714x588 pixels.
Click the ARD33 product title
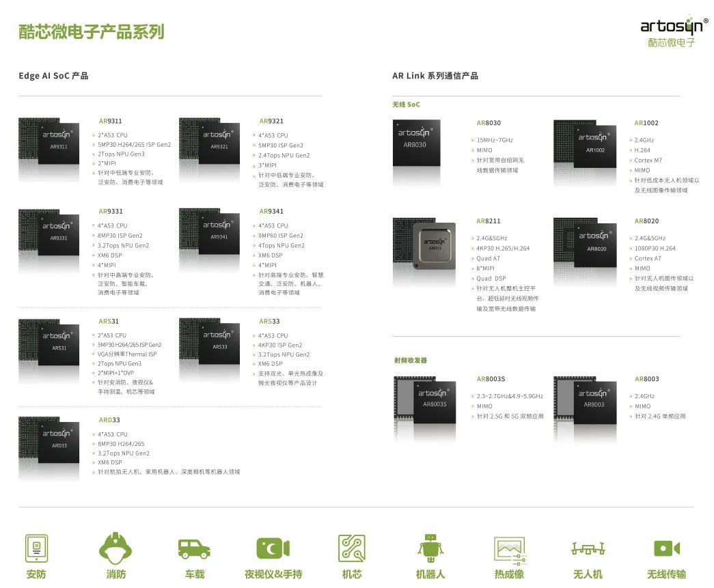[x=109, y=420]
